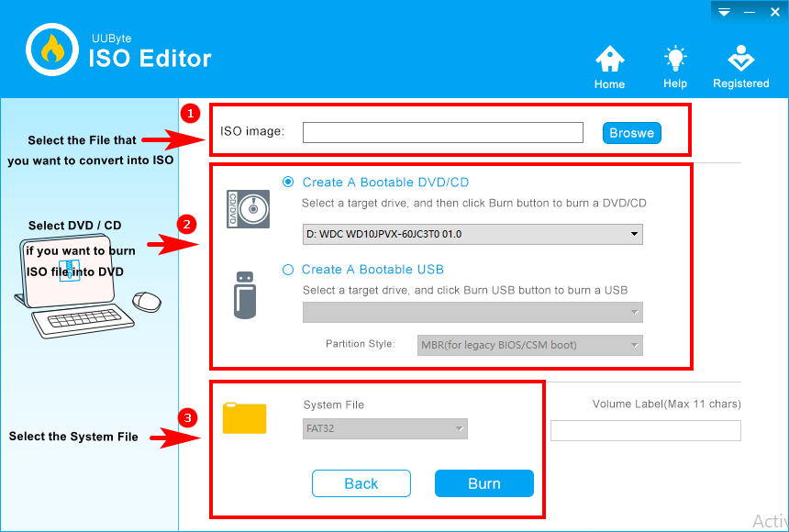Close the ISO Editor window

[775, 12]
